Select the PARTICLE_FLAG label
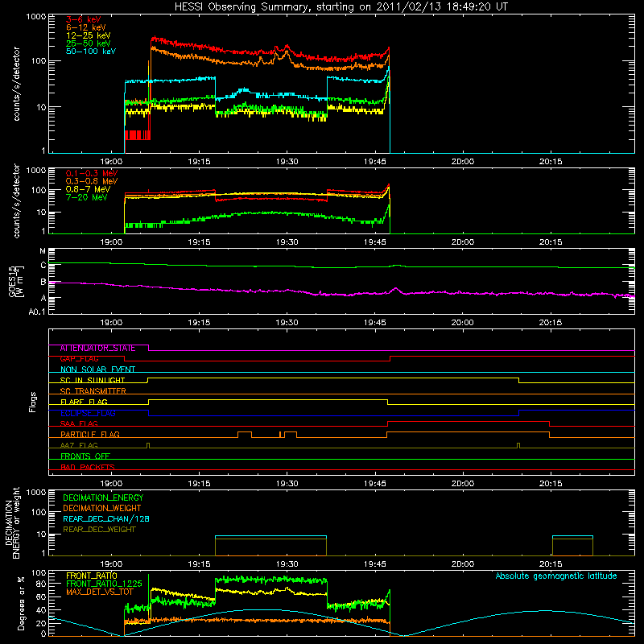644x644 pixels. pyautogui.click(x=90, y=435)
